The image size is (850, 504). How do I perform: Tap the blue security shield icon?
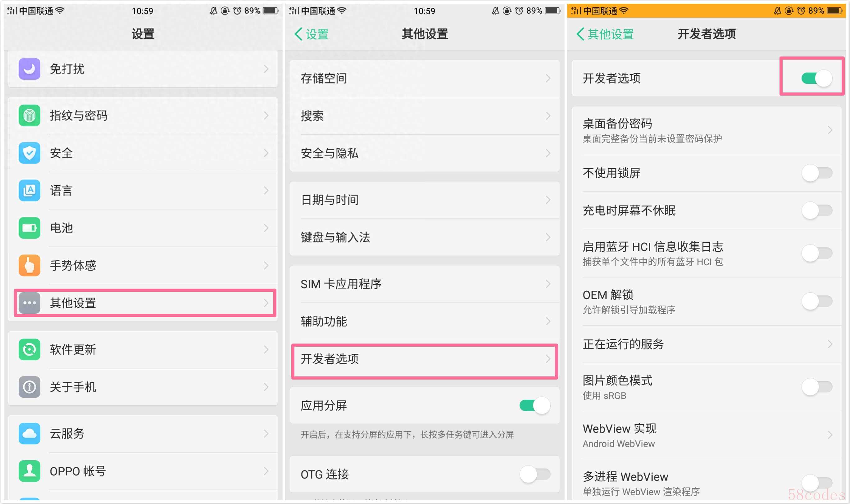tap(29, 153)
